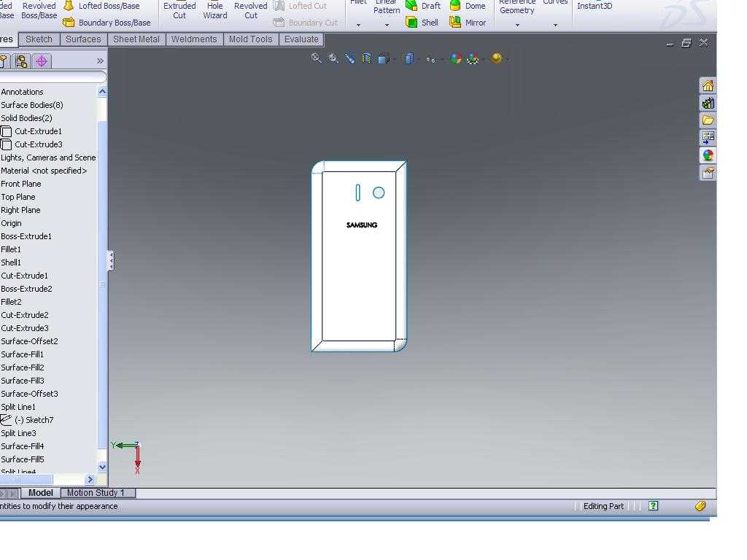Open the View Orientation dropdown arrow
The width and height of the screenshot is (747, 560).
tap(393, 60)
